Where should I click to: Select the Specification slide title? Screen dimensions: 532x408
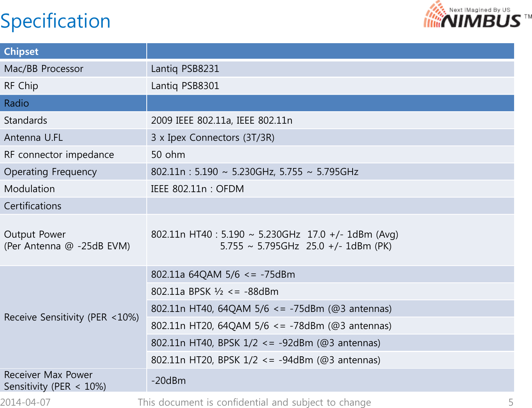(54, 21)
